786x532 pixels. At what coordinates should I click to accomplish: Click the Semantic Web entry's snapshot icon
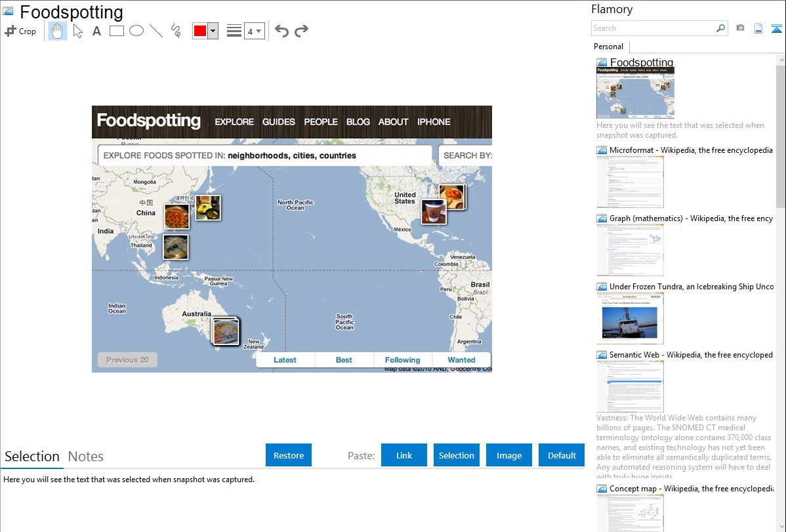point(602,355)
